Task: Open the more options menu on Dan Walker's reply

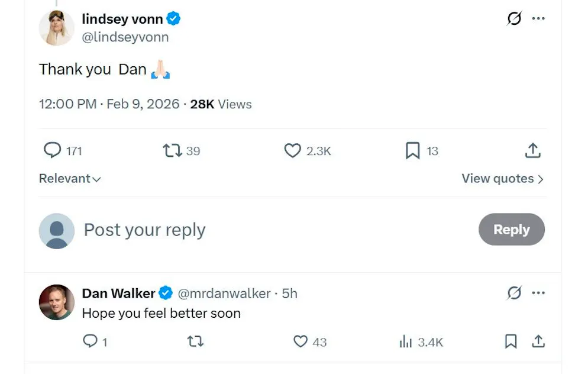Action: 538,292
